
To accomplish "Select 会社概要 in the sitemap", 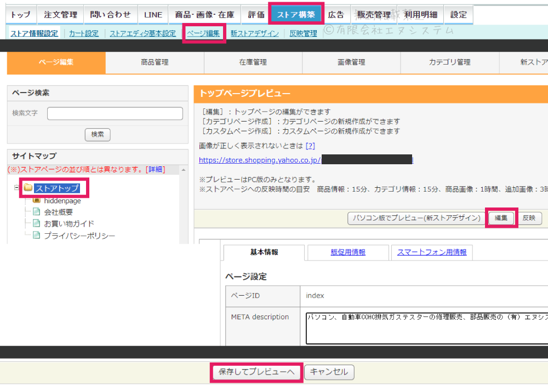I will tap(59, 212).
